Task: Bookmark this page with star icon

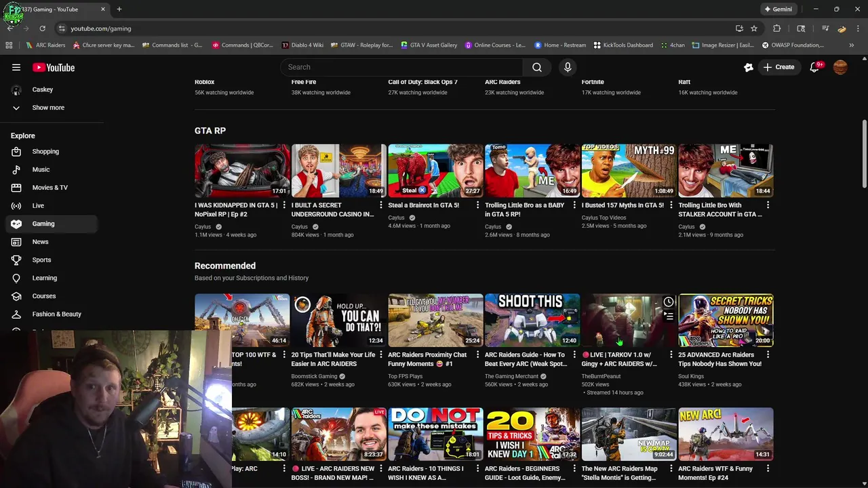Action: (x=754, y=28)
